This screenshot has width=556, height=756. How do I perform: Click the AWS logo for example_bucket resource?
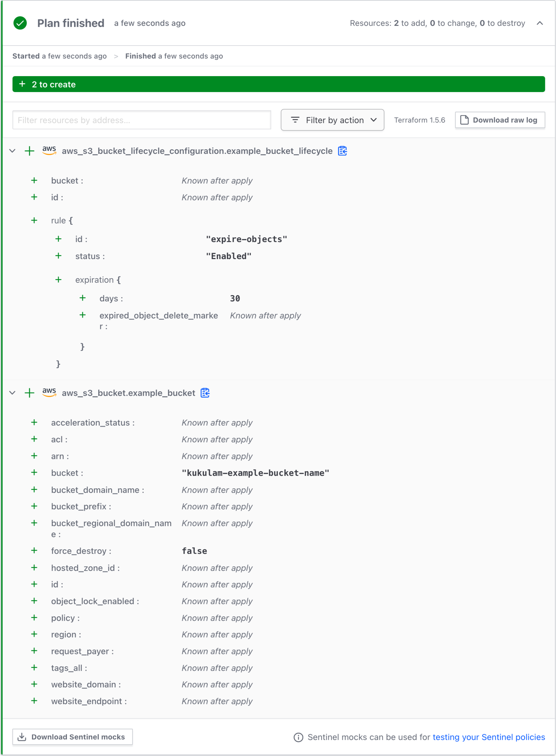(49, 392)
